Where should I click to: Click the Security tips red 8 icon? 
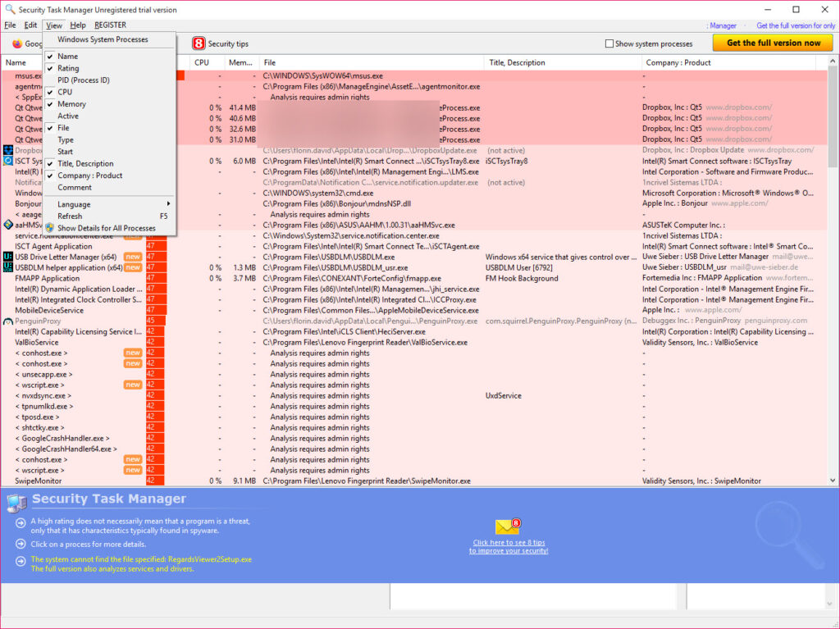tap(199, 43)
